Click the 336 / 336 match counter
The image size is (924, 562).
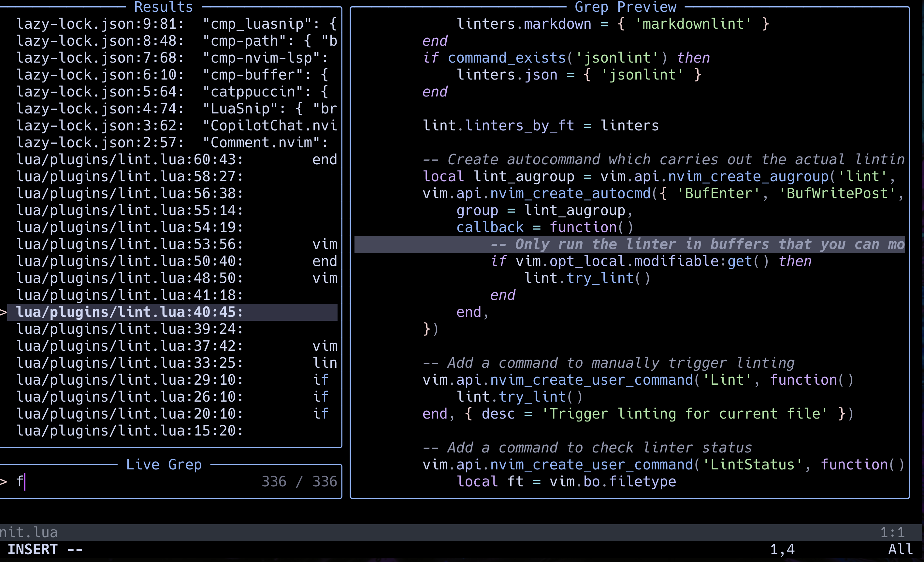coord(299,481)
